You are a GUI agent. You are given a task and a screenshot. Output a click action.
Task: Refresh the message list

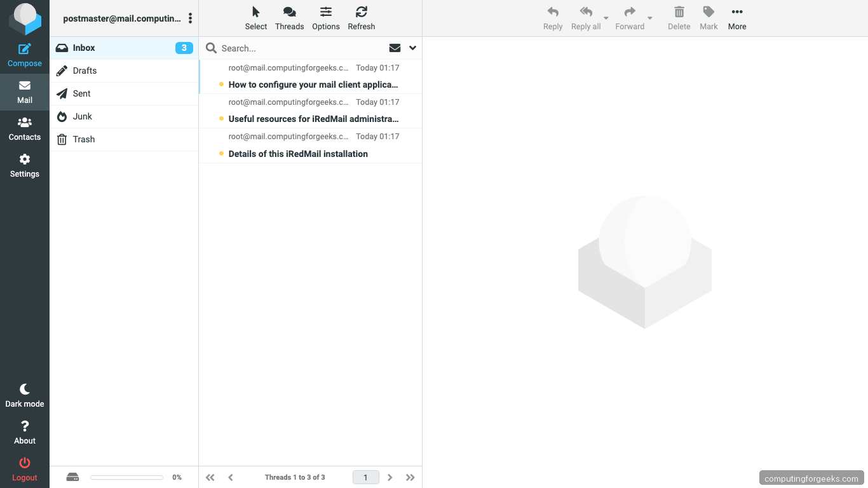(361, 17)
